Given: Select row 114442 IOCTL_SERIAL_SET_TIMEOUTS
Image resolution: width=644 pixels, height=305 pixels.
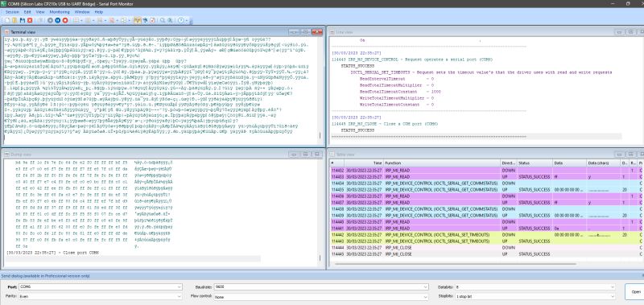Looking at the screenshot, I should pos(486,235).
